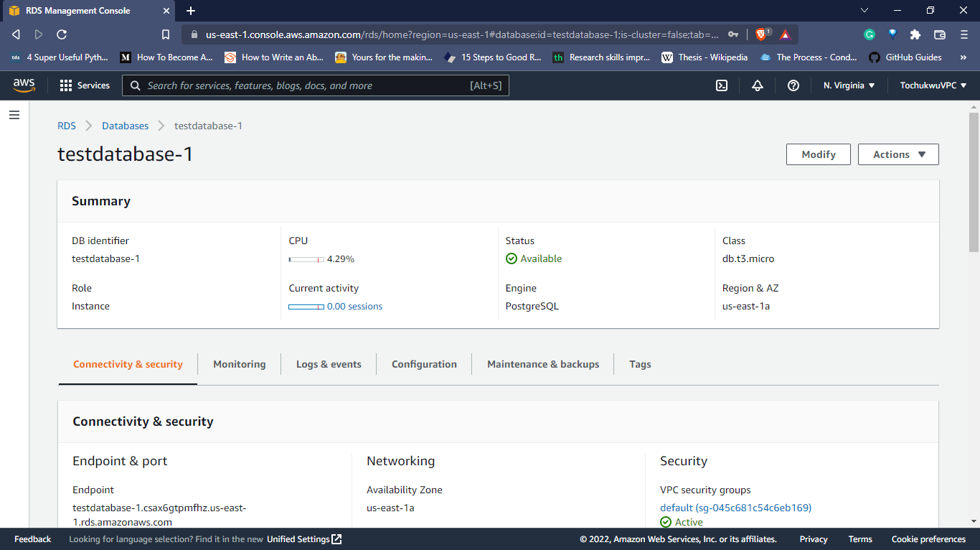Open the Thesis - Wikipedia bookmark

pos(705,57)
